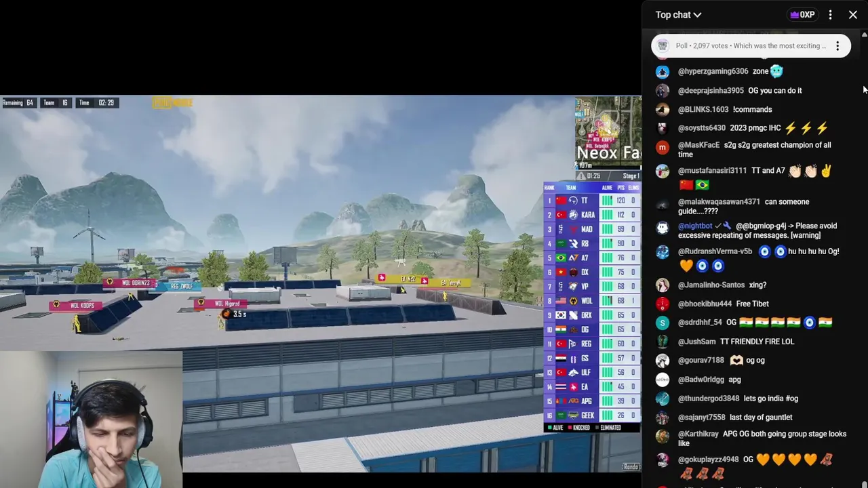Click @gokuplayzz4948's avatar
Viewport: 868px width, 488px height.
pyautogui.click(x=663, y=460)
